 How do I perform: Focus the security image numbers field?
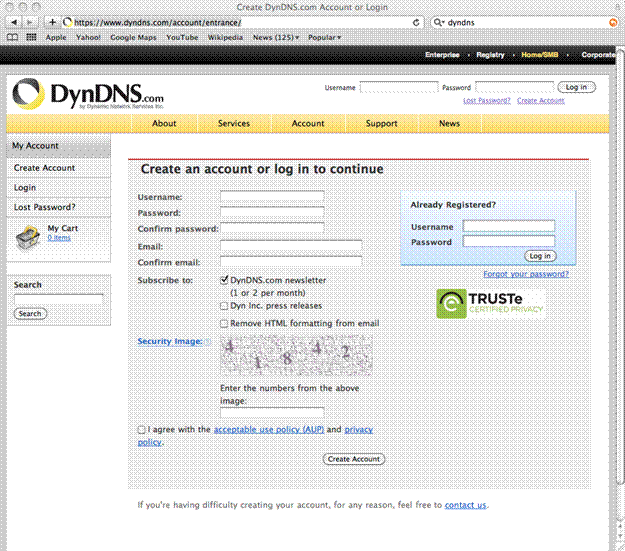pos(272,412)
